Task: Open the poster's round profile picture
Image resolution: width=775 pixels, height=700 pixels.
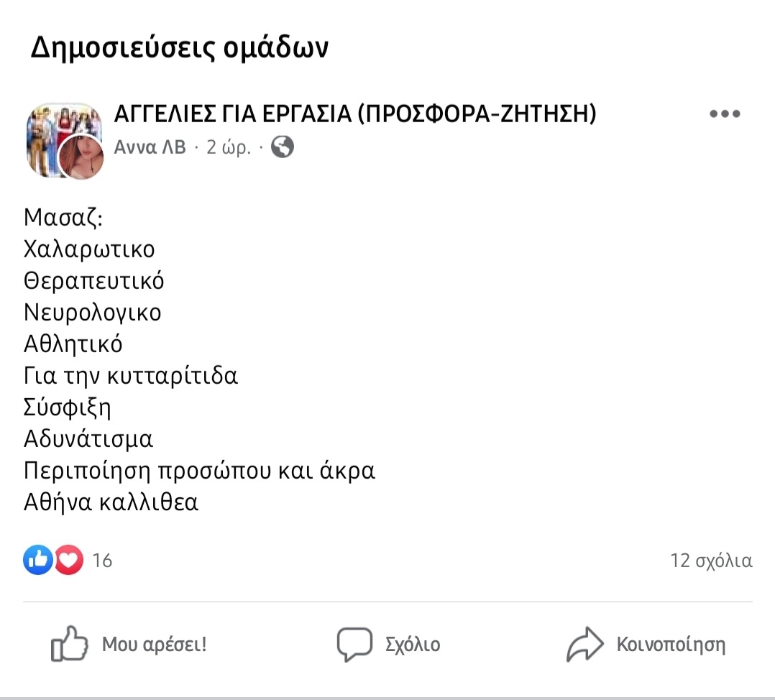Action: [81, 157]
